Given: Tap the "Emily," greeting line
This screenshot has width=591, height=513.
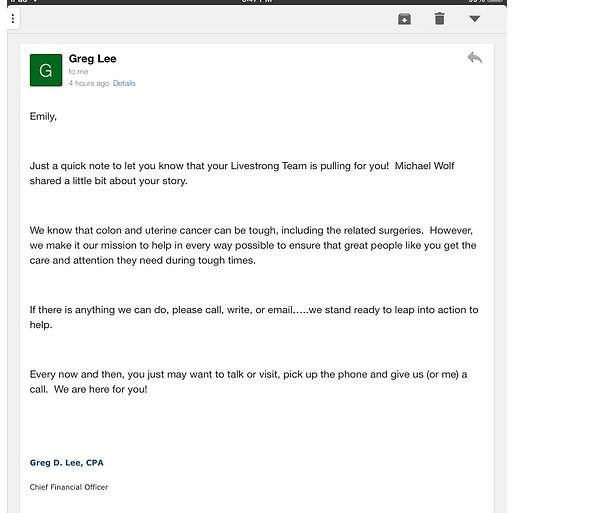Looking at the screenshot, I should [x=43, y=116].
